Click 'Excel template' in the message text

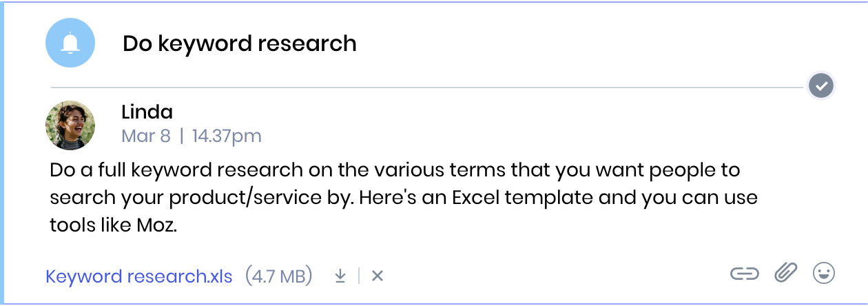pos(522,198)
